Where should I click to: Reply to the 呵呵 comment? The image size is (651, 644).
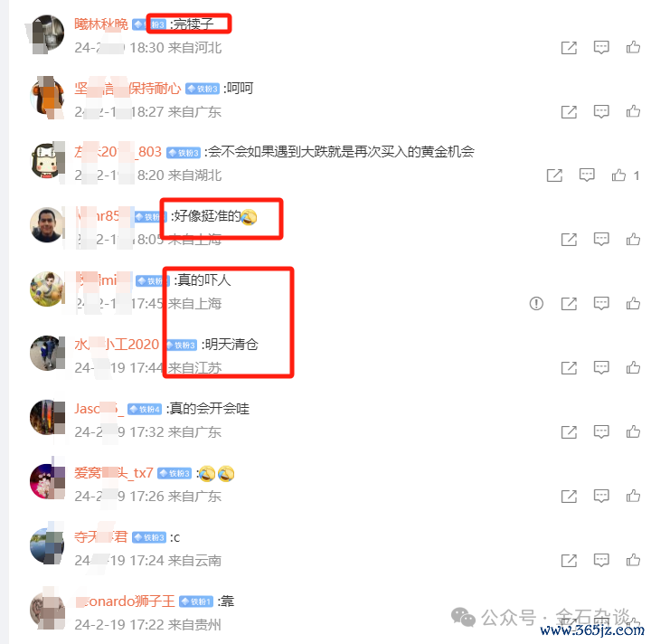click(x=600, y=111)
